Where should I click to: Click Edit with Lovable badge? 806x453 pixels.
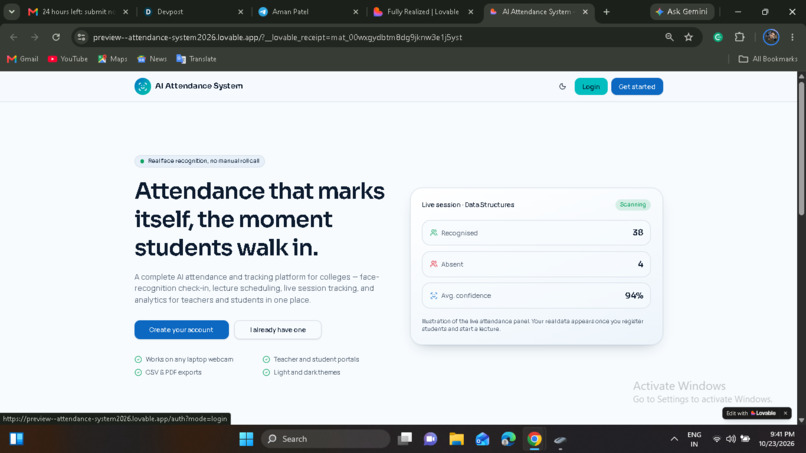[x=751, y=413]
